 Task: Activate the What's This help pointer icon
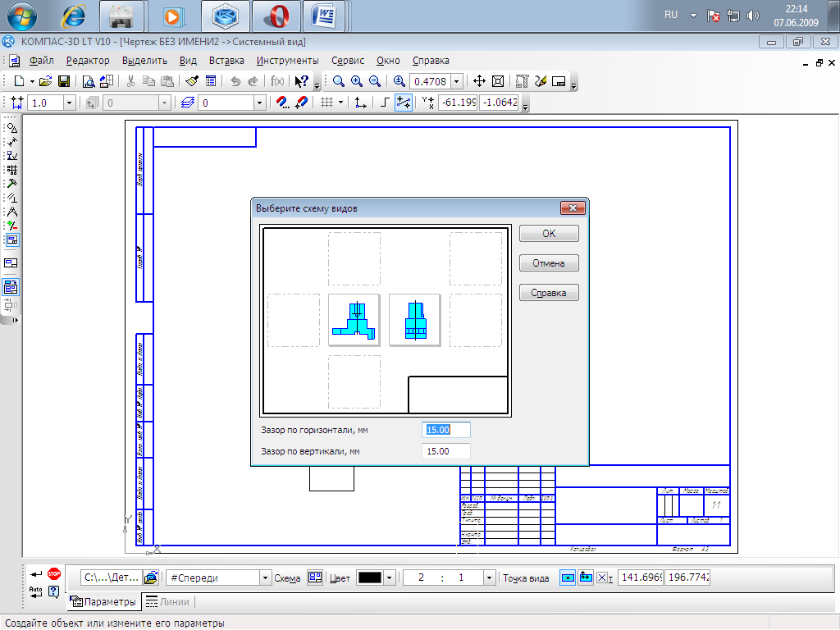302,81
